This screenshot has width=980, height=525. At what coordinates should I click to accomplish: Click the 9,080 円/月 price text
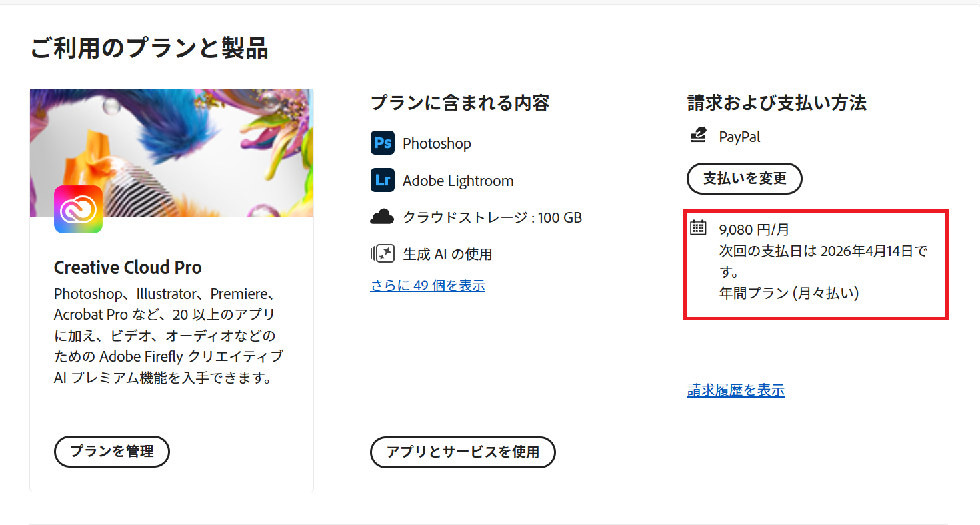[x=754, y=230]
